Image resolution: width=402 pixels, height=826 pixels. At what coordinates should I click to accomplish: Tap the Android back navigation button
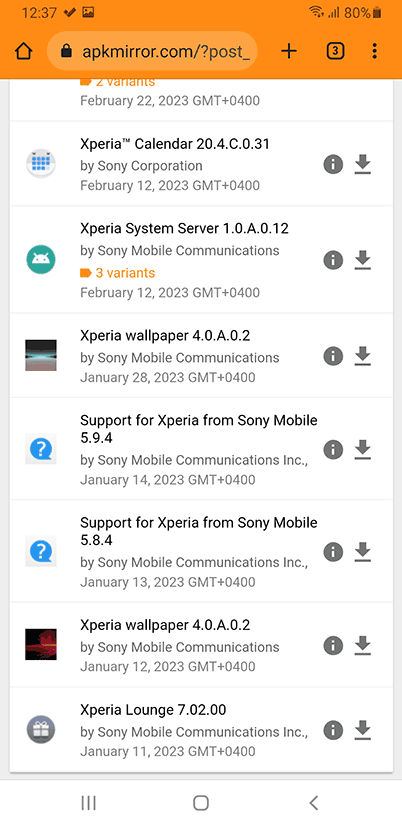pos(313,803)
